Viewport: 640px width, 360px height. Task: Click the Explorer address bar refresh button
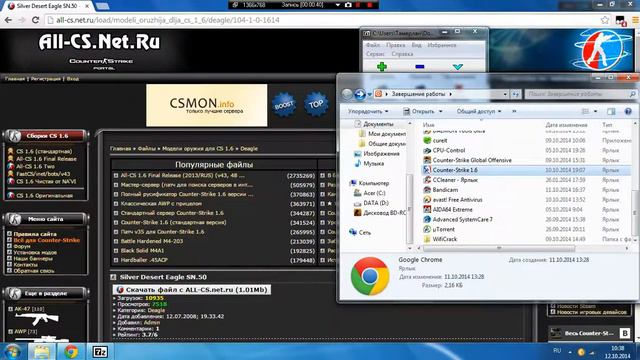[516, 94]
